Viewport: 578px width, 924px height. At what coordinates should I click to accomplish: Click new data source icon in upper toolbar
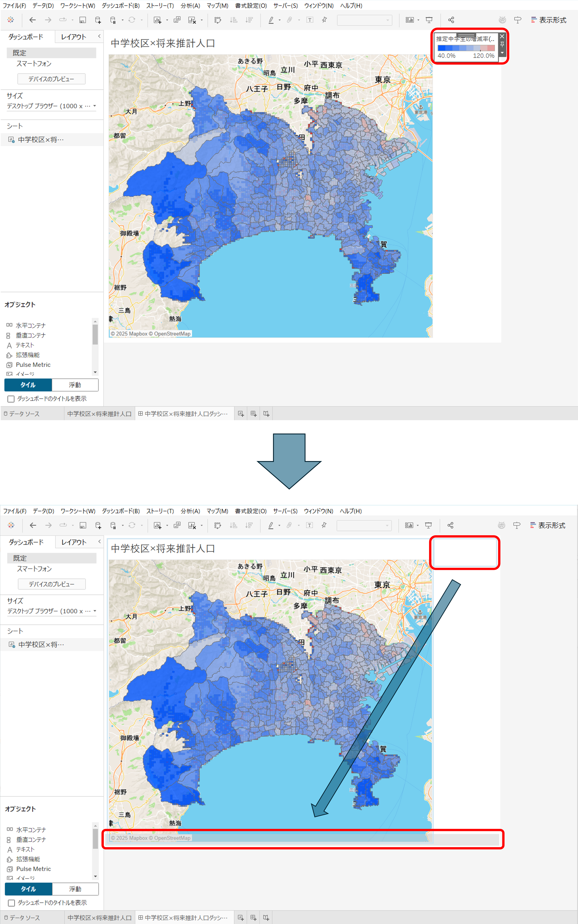[x=98, y=20]
